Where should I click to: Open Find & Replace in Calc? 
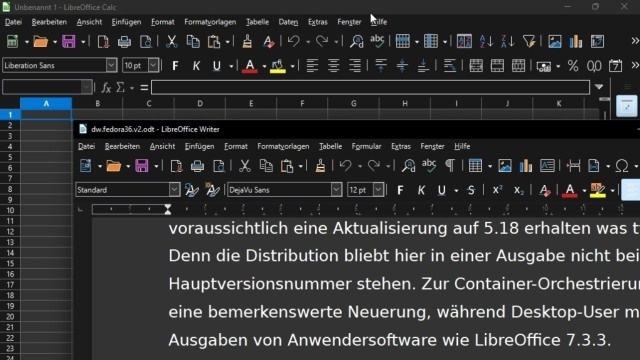[x=356, y=41]
